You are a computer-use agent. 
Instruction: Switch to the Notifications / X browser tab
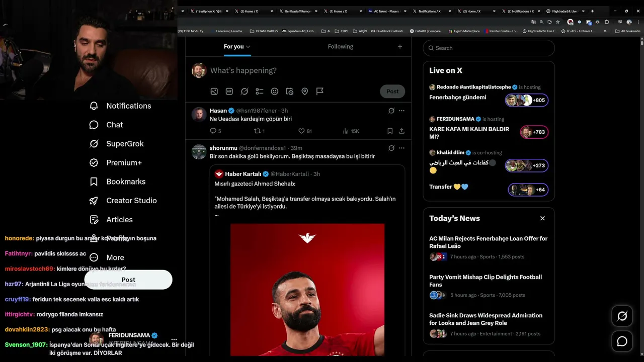(x=431, y=11)
